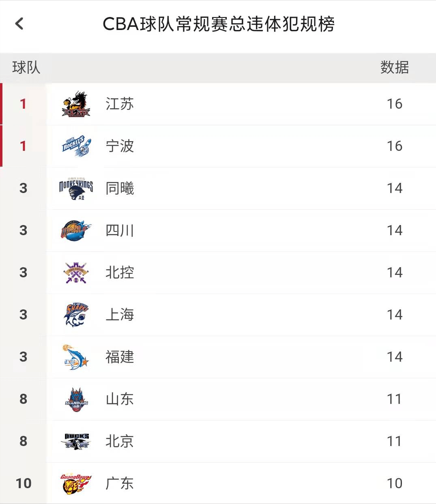Select 上海's foul count of 14
The height and width of the screenshot is (504, 436).
tap(394, 315)
